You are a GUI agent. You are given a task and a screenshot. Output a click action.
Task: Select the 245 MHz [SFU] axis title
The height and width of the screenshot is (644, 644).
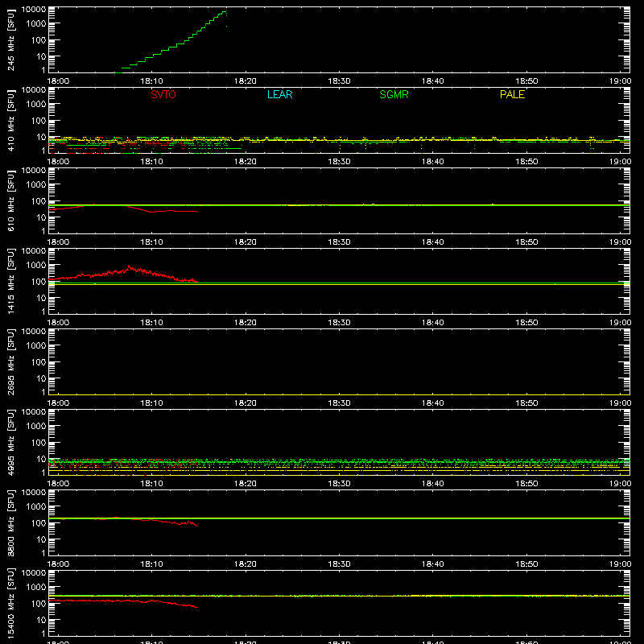pyautogui.click(x=11, y=40)
